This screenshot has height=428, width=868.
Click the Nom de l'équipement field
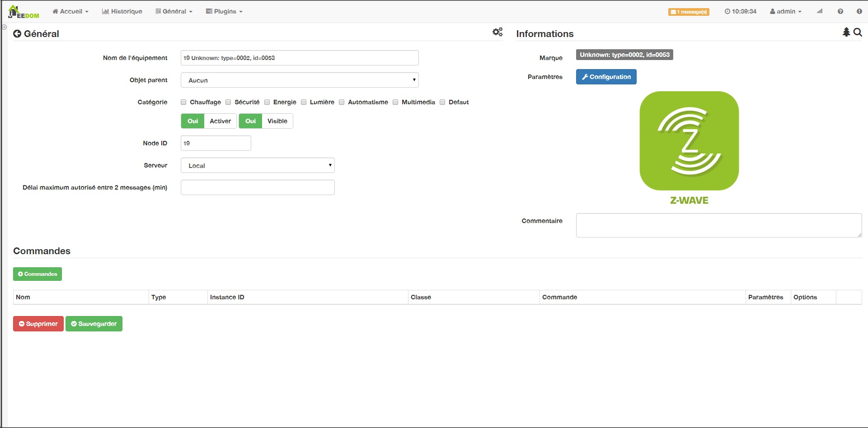pos(300,58)
